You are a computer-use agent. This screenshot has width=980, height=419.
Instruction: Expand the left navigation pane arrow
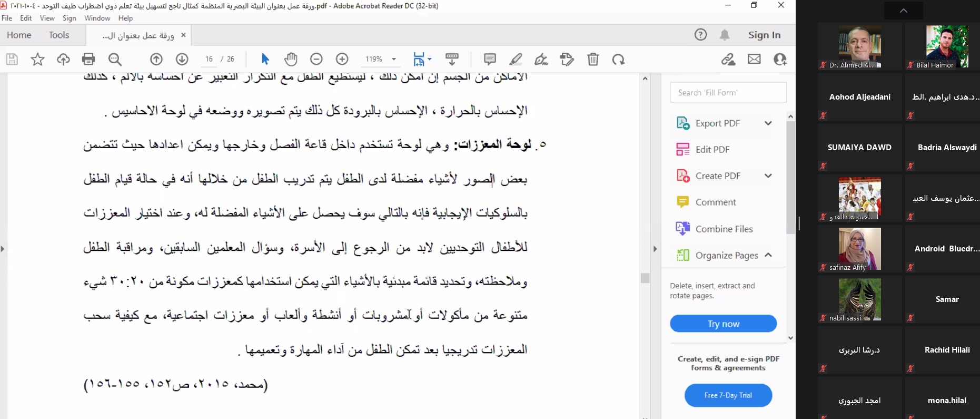[x=3, y=249]
